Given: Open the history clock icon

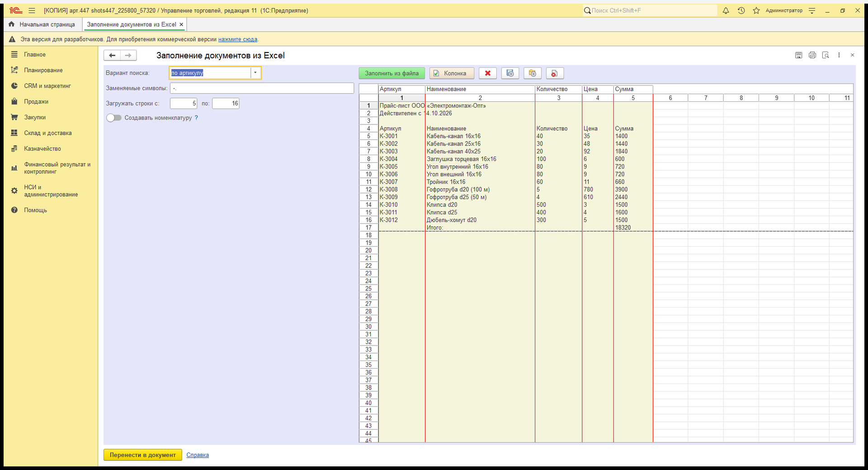Looking at the screenshot, I should pyautogui.click(x=741, y=10).
